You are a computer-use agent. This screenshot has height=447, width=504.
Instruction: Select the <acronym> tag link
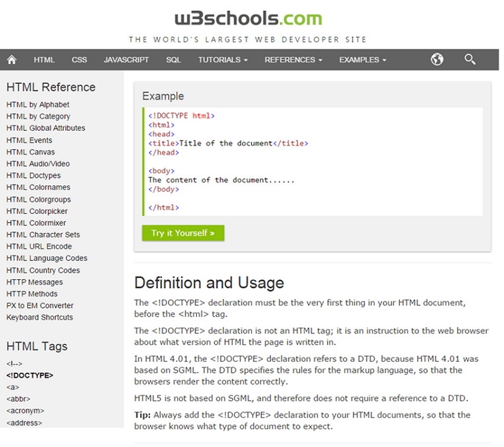click(25, 411)
